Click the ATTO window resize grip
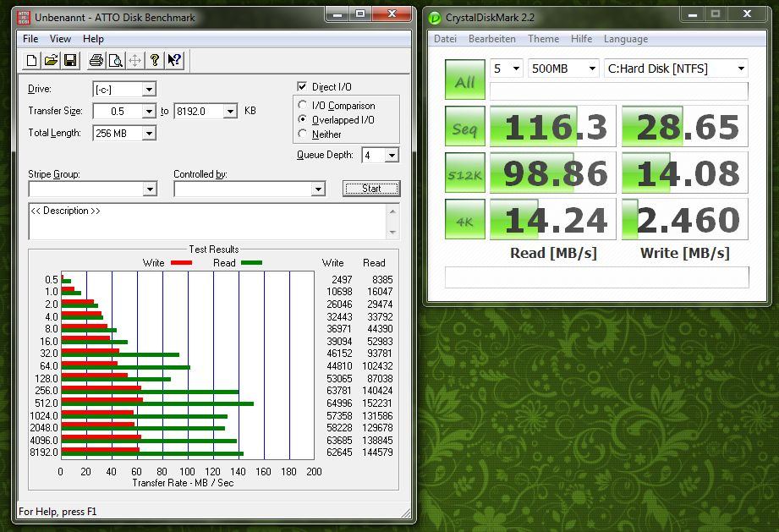 (406, 513)
